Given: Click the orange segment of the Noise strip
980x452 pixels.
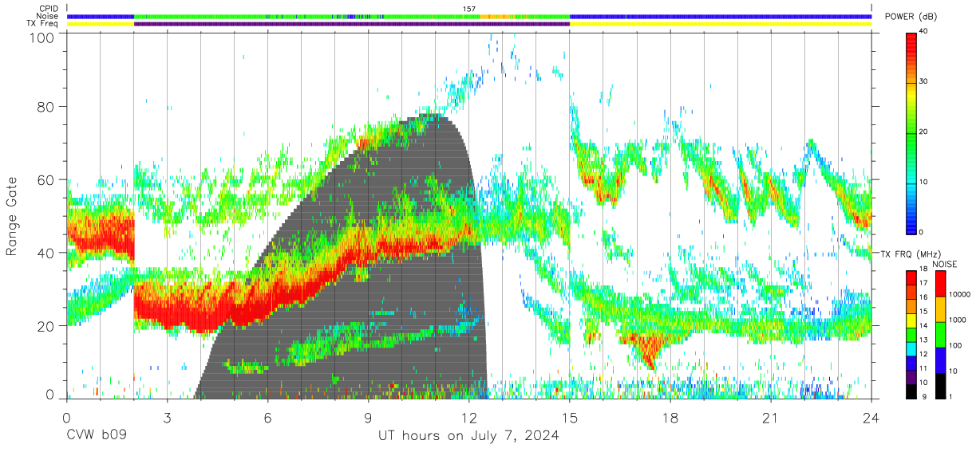Looking at the screenshot, I should coord(496,16).
